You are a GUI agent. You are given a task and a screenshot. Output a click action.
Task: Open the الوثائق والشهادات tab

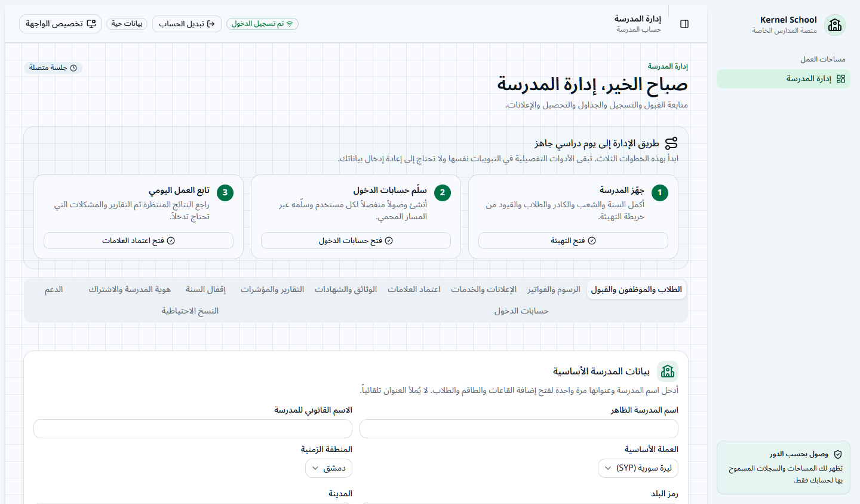[346, 290]
